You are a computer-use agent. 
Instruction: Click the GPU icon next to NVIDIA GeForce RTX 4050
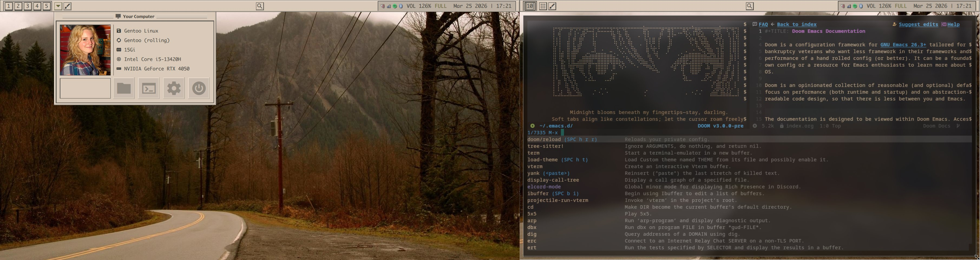(x=119, y=69)
